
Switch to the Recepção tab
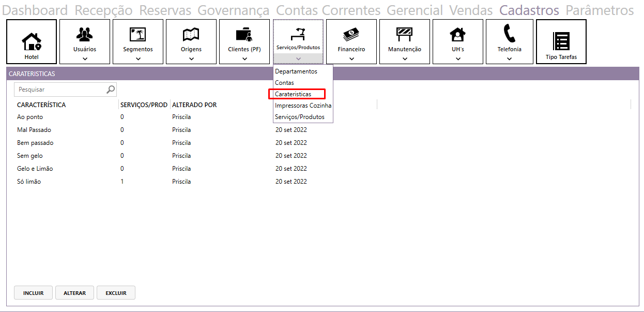click(x=103, y=10)
